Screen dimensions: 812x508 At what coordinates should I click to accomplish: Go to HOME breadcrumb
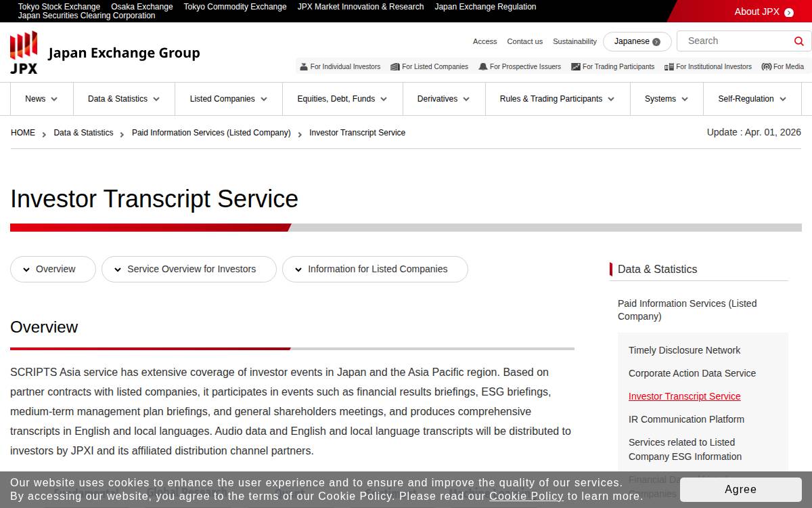click(x=23, y=133)
